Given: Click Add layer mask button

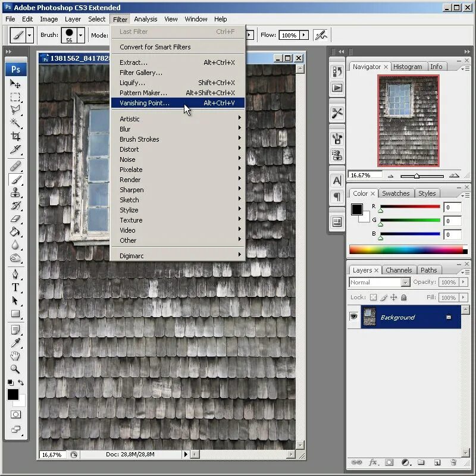Looking at the screenshot, I should [x=389, y=462].
